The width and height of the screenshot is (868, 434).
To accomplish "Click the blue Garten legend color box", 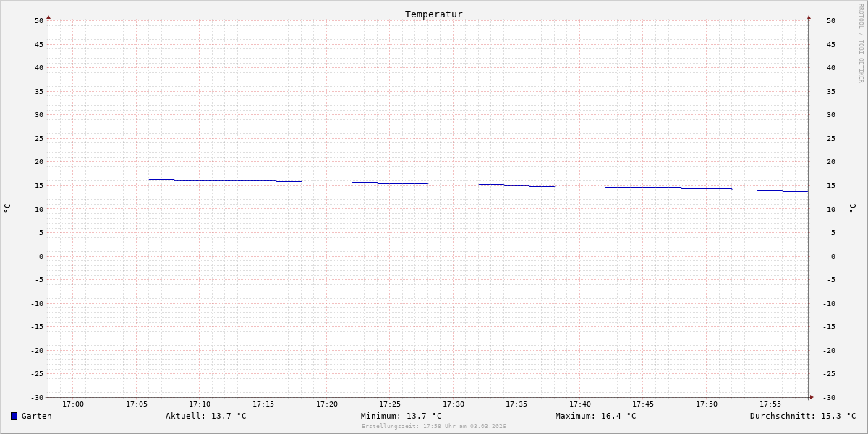I will point(14,416).
